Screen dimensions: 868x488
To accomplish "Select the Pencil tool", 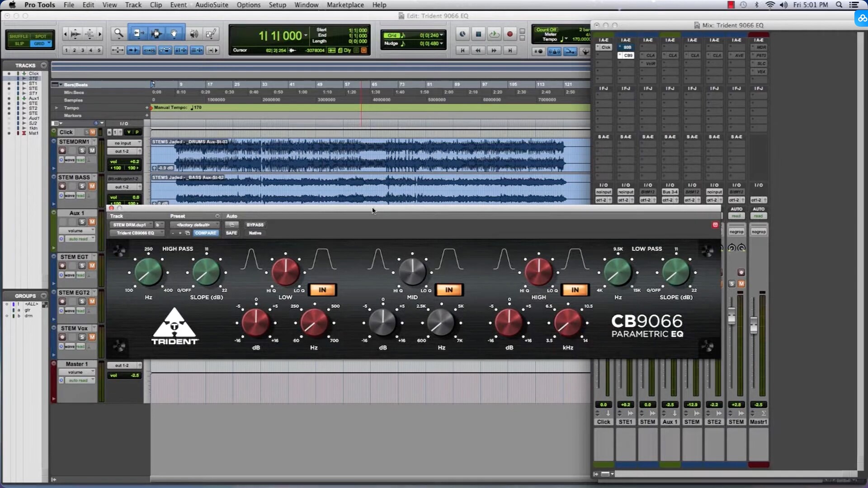I will tap(211, 33).
